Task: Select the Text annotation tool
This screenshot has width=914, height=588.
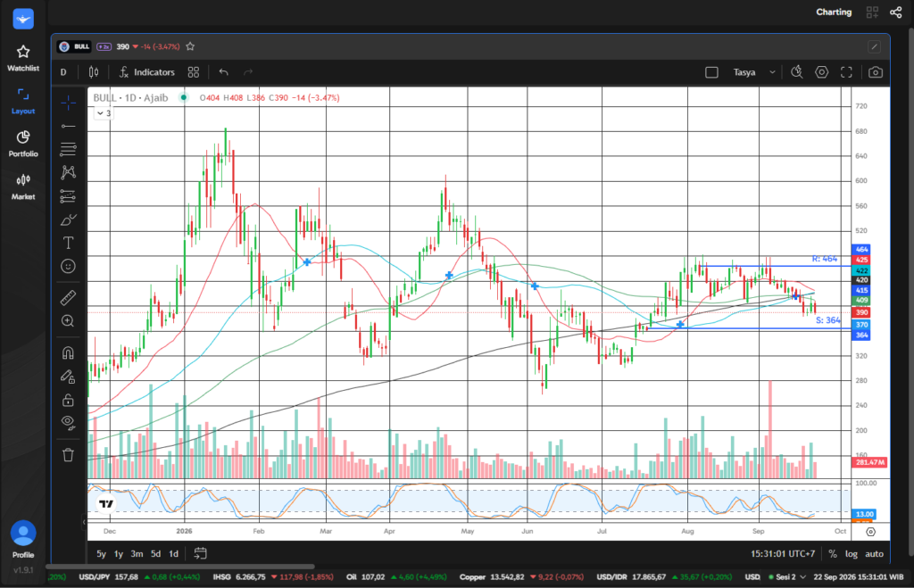Action: click(68, 243)
